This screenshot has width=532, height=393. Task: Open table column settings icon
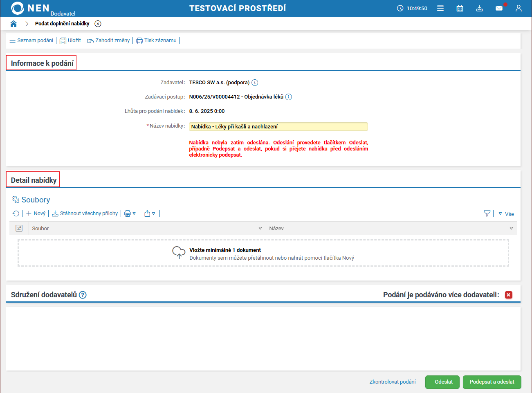(19, 228)
